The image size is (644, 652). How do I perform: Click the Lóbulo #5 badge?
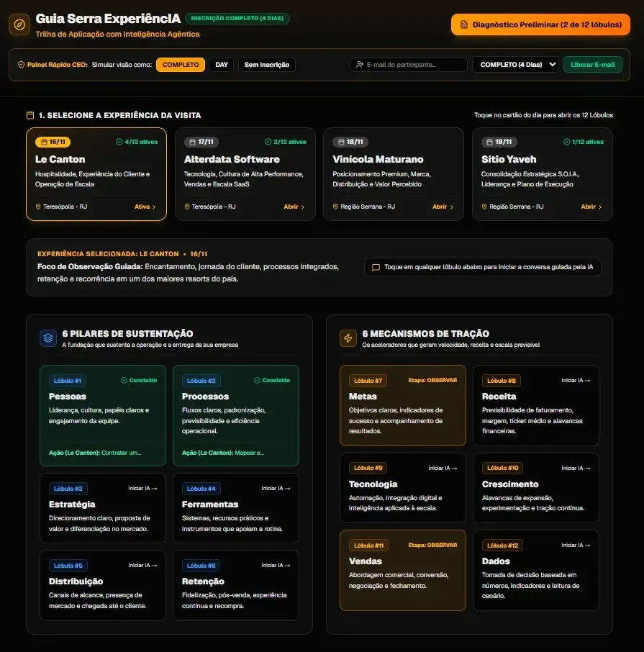68,566
